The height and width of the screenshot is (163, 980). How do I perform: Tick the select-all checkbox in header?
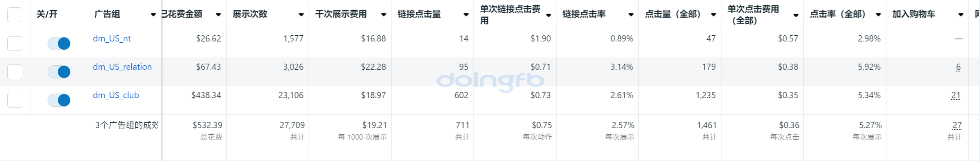(15, 14)
